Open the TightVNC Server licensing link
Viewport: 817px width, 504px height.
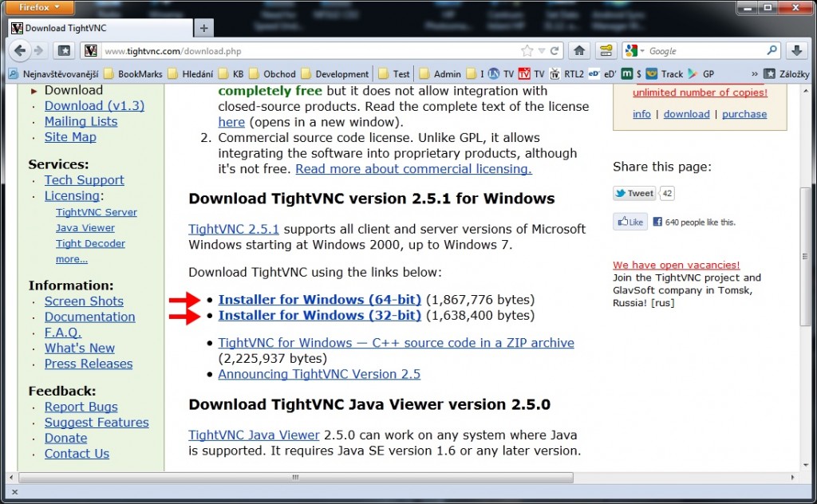click(97, 212)
